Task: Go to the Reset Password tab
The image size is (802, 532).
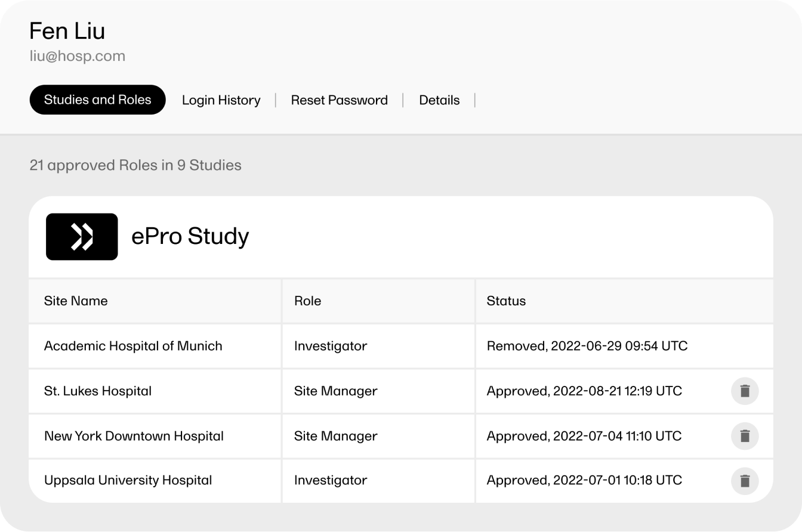Action: tap(340, 100)
